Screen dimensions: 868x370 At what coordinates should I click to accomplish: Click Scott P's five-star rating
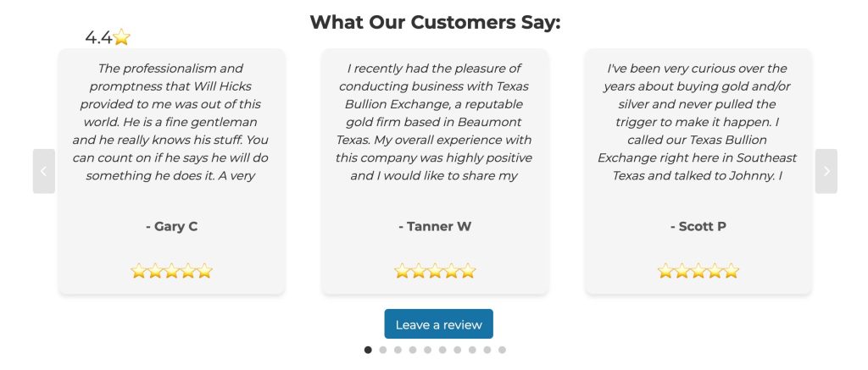(698, 272)
